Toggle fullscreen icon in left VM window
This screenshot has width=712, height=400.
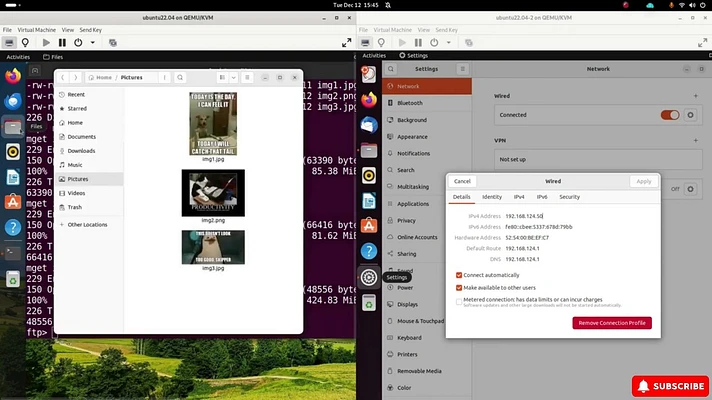tap(346, 43)
